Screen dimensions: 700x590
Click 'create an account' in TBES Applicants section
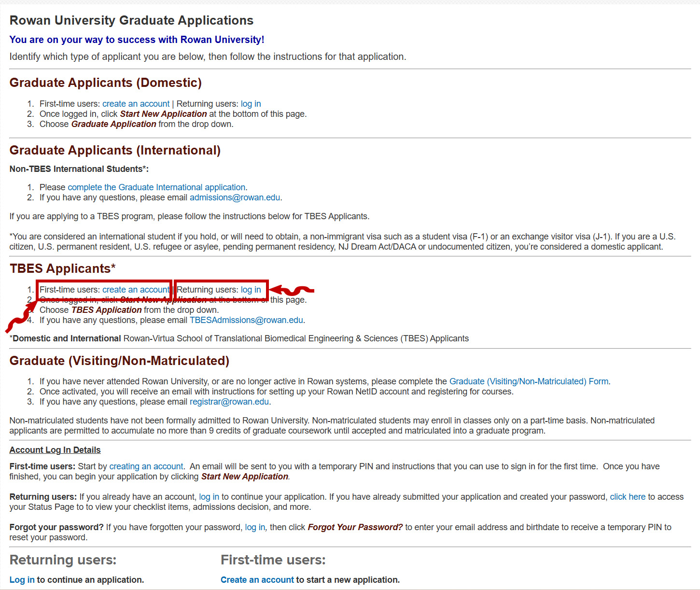[x=136, y=290]
